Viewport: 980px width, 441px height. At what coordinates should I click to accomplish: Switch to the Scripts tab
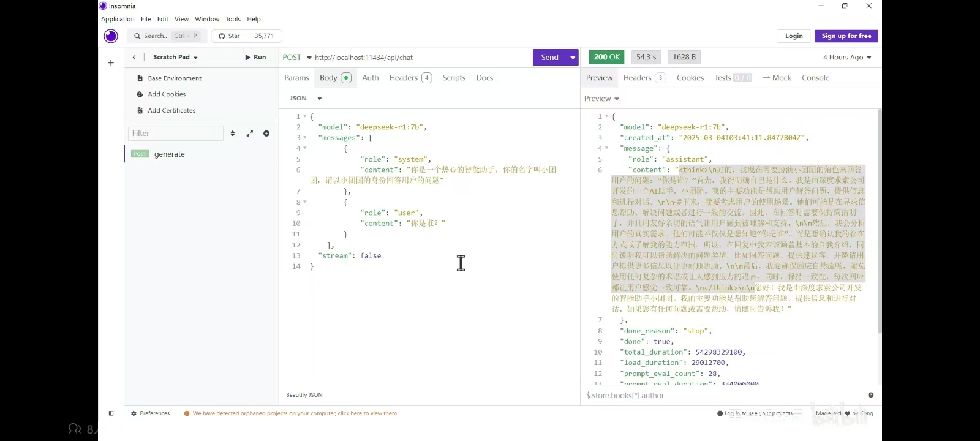coord(454,78)
